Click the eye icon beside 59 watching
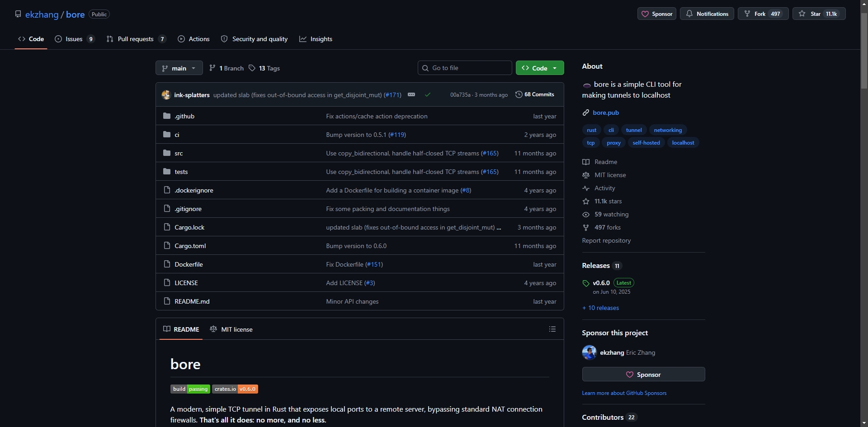Viewport: 868px width, 427px height. [x=586, y=214]
